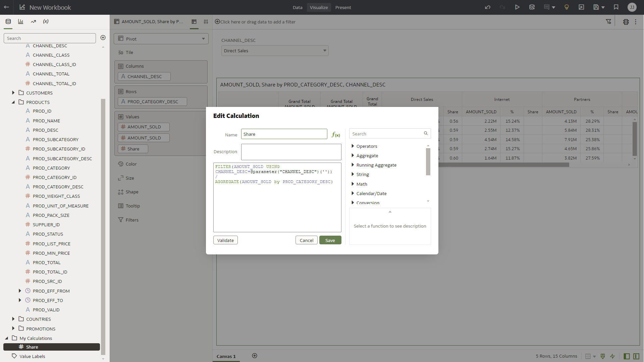The width and height of the screenshot is (644, 362).
Task: Open the Pivot visualization type dropdown
Action: click(161, 39)
